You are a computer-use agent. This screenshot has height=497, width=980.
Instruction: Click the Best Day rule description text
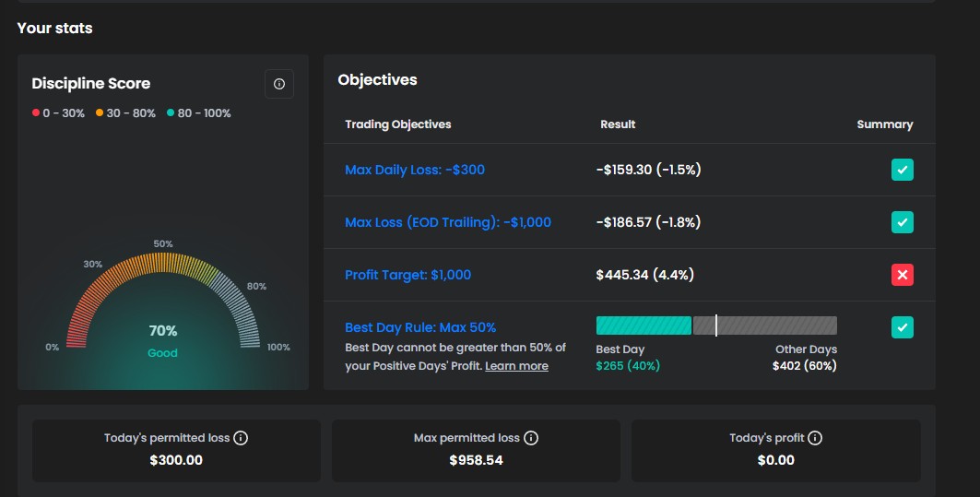coord(455,357)
